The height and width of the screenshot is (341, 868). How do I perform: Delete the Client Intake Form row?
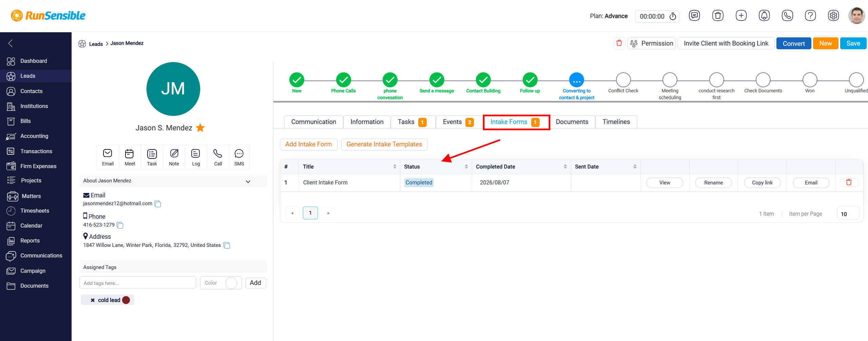click(x=849, y=182)
